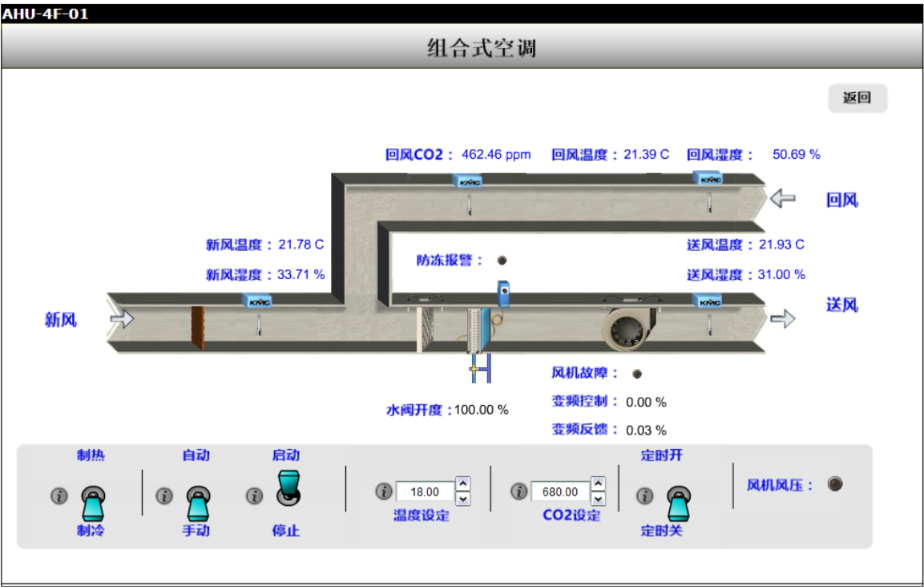
Task: Click the 新风温度 value 21.78 C
Action: click(x=301, y=245)
